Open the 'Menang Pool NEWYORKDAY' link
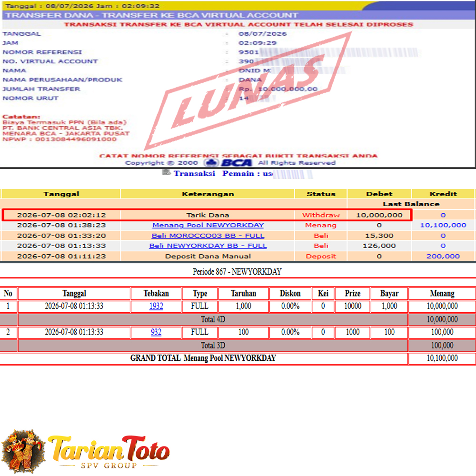Image resolution: width=476 pixels, height=476 pixels. tap(208, 225)
